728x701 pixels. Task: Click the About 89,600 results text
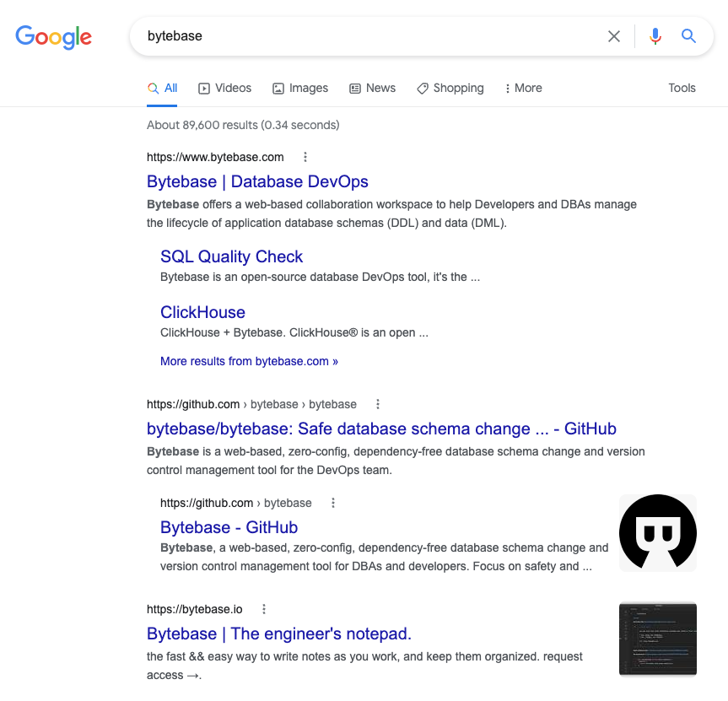click(243, 126)
